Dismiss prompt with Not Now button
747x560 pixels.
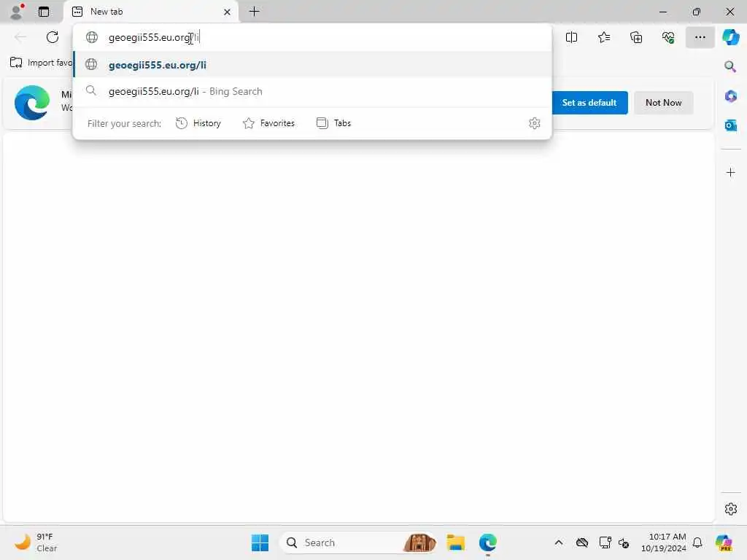(663, 102)
